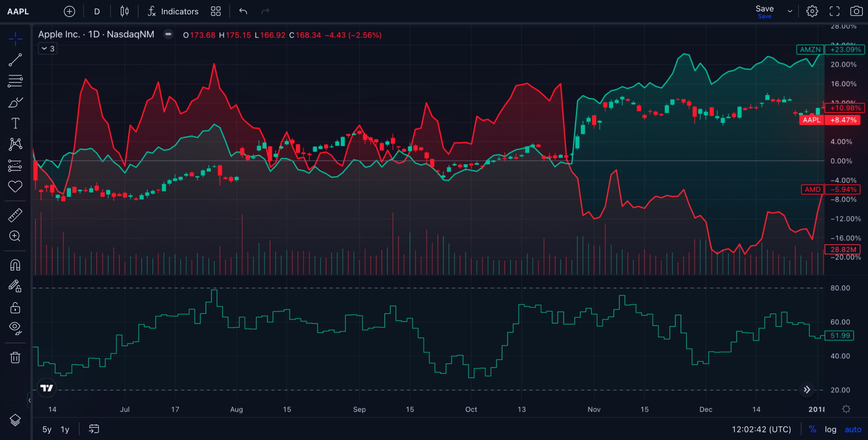Toggle percent scale mode

tap(812, 429)
